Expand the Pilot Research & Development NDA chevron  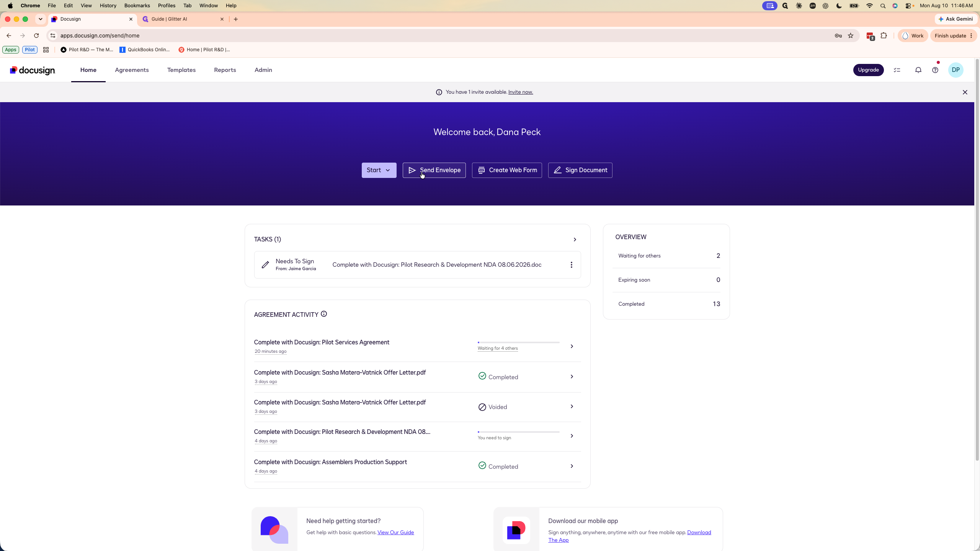tap(572, 436)
